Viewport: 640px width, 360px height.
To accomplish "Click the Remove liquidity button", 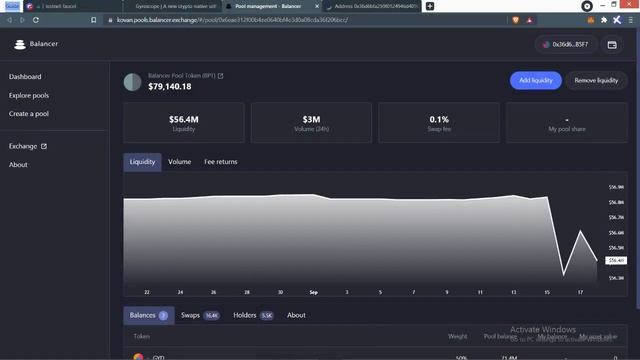I will coord(596,80).
